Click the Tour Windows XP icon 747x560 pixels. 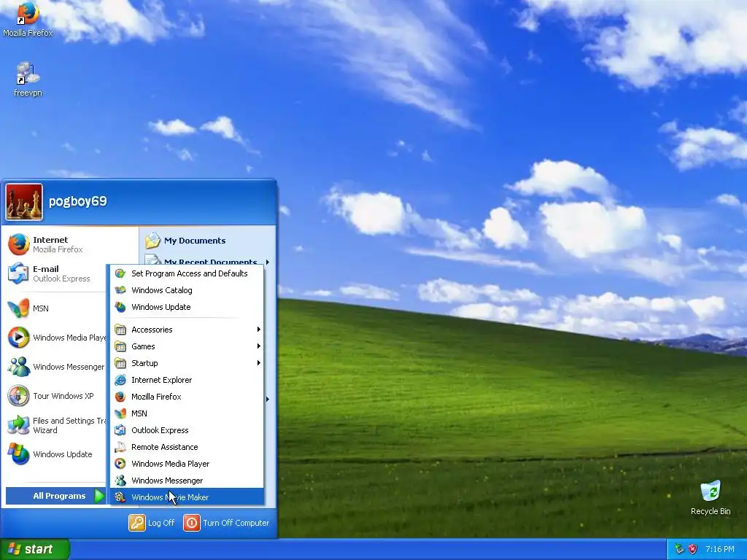[x=18, y=396]
